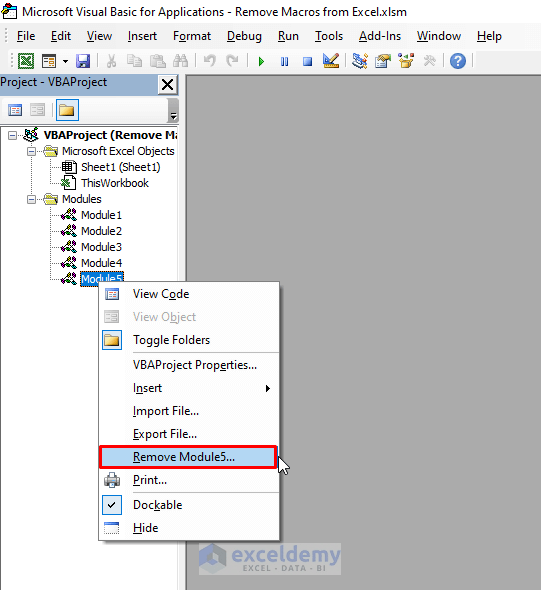Click the Redo toolbar icon
The image size is (541, 590).
pos(233,61)
